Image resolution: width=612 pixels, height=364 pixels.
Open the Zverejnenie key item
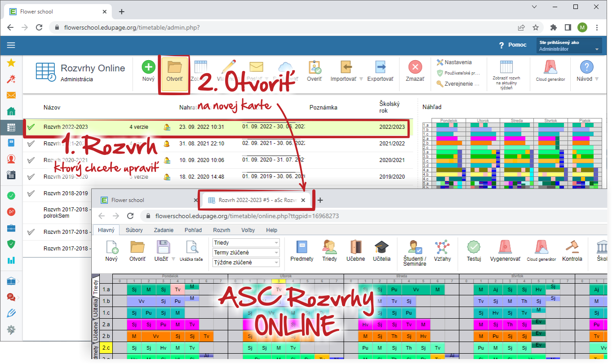tap(458, 83)
